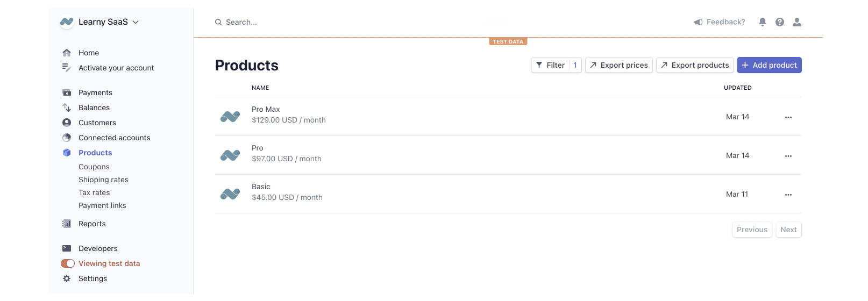Click the Customers person icon

click(67, 123)
